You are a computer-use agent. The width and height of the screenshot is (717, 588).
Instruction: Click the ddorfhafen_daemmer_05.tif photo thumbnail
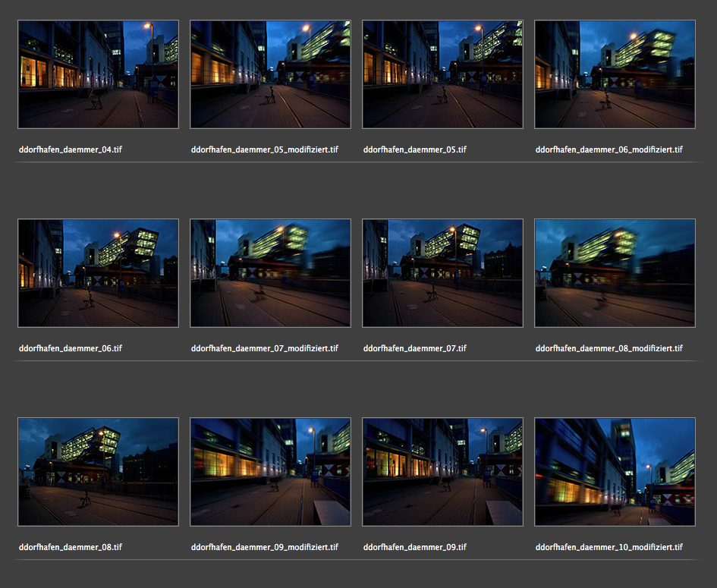pyautogui.click(x=442, y=74)
